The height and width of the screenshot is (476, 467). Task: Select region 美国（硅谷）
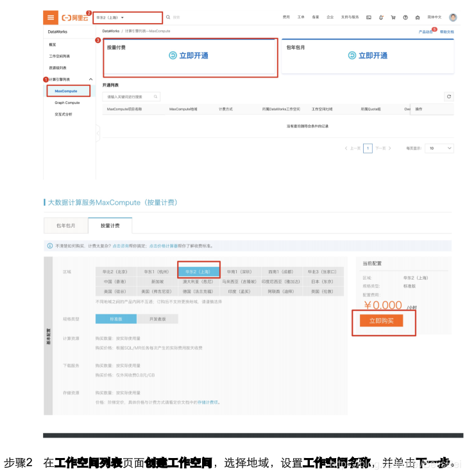click(115, 291)
